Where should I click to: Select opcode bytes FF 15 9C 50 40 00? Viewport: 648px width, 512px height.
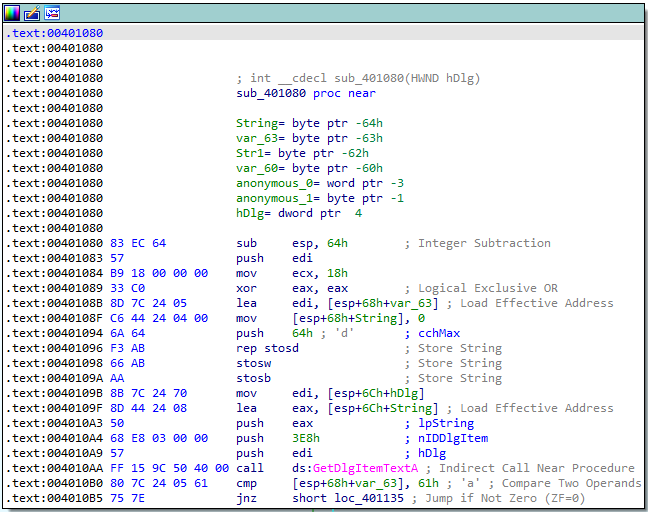169,468
